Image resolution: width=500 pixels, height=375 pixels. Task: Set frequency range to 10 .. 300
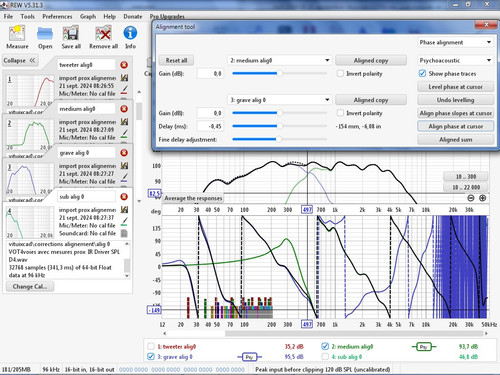466,177
